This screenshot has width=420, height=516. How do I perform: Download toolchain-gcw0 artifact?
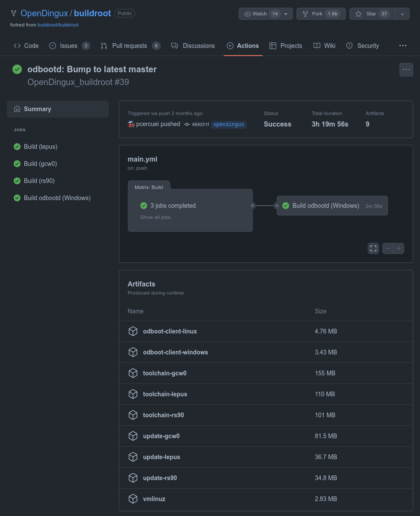[165, 373]
